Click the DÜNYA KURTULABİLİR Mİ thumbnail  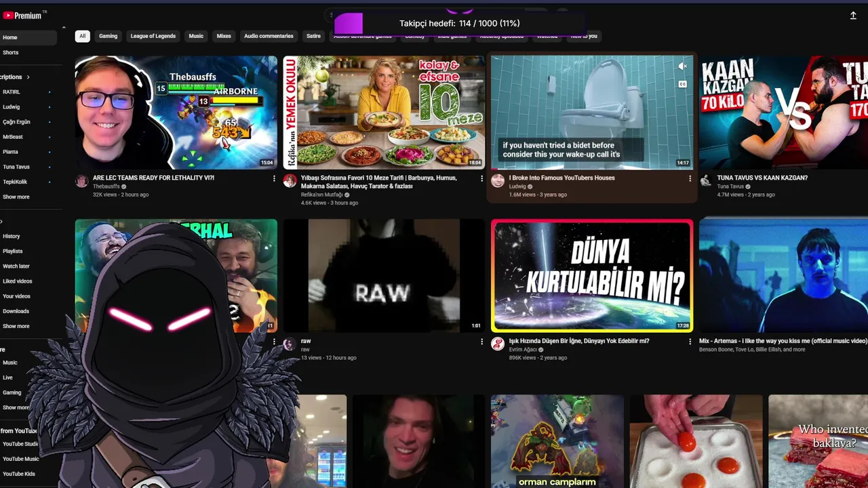(x=592, y=275)
